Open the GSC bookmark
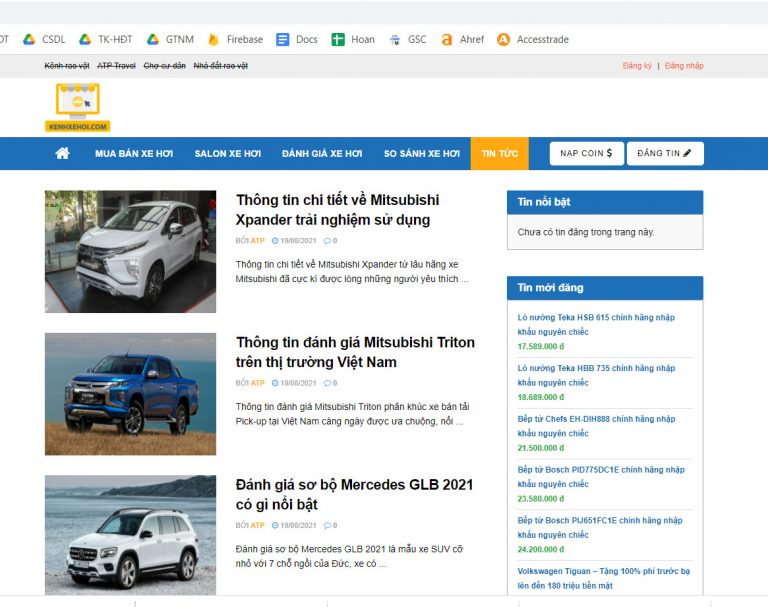This screenshot has height=607, width=768. pyautogui.click(x=408, y=39)
